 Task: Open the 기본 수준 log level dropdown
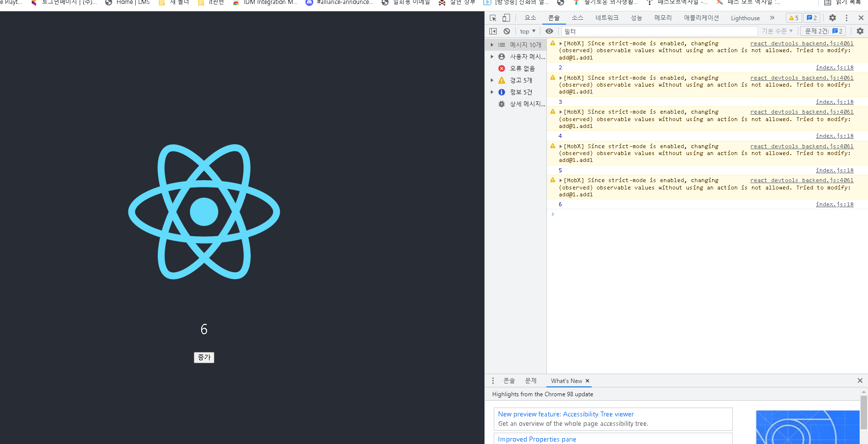tap(777, 31)
